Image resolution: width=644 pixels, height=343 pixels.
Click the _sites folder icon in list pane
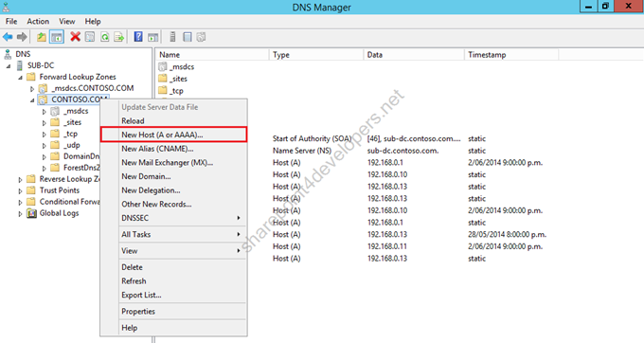coord(163,79)
